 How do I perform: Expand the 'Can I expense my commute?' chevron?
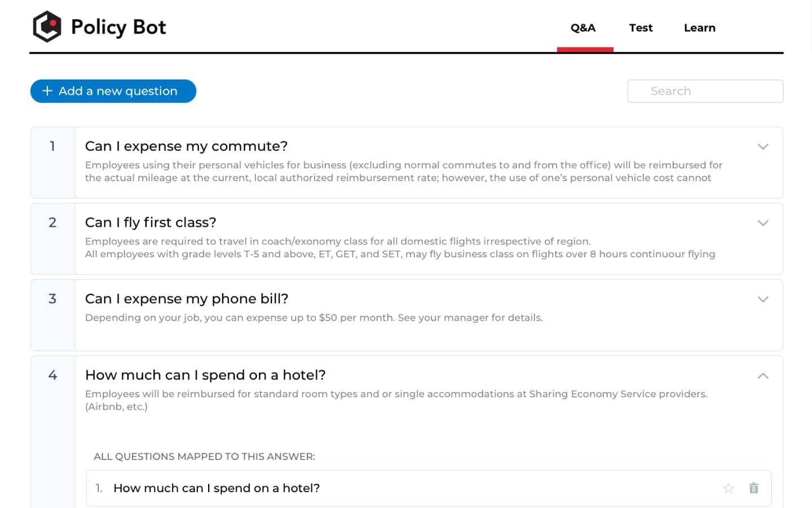pos(763,147)
